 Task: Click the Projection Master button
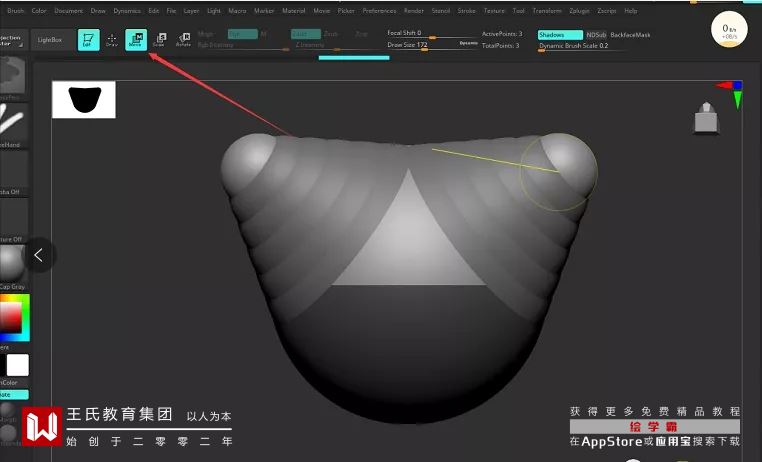tap(13, 40)
